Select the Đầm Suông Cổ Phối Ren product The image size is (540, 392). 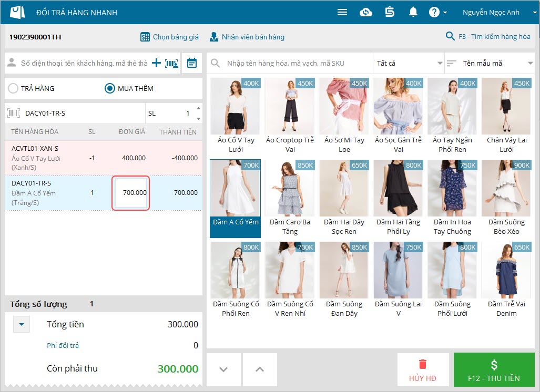coord(236,280)
